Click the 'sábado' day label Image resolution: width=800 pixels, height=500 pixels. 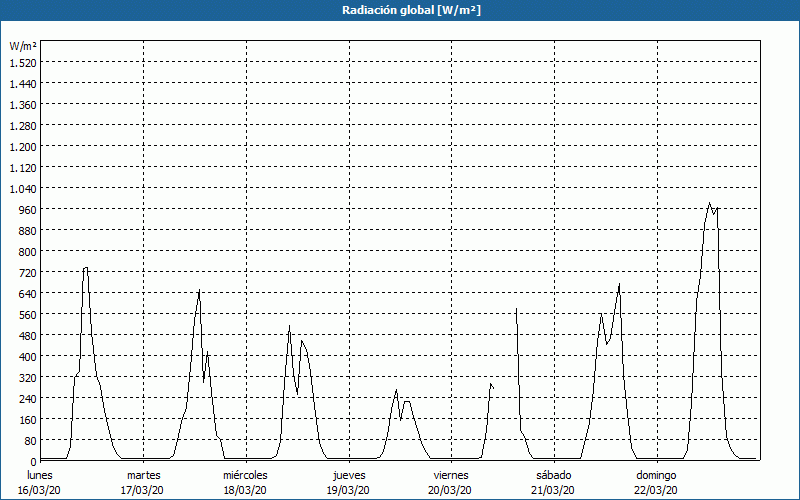[554, 475]
